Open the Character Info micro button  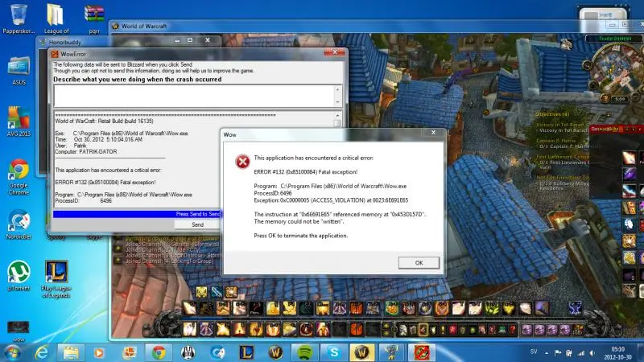tap(402, 330)
